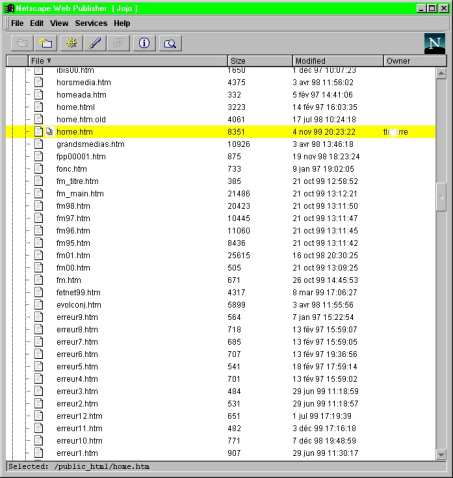The height and width of the screenshot is (478, 453).
Task: Click the size value 10926
Action: (239, 144)
